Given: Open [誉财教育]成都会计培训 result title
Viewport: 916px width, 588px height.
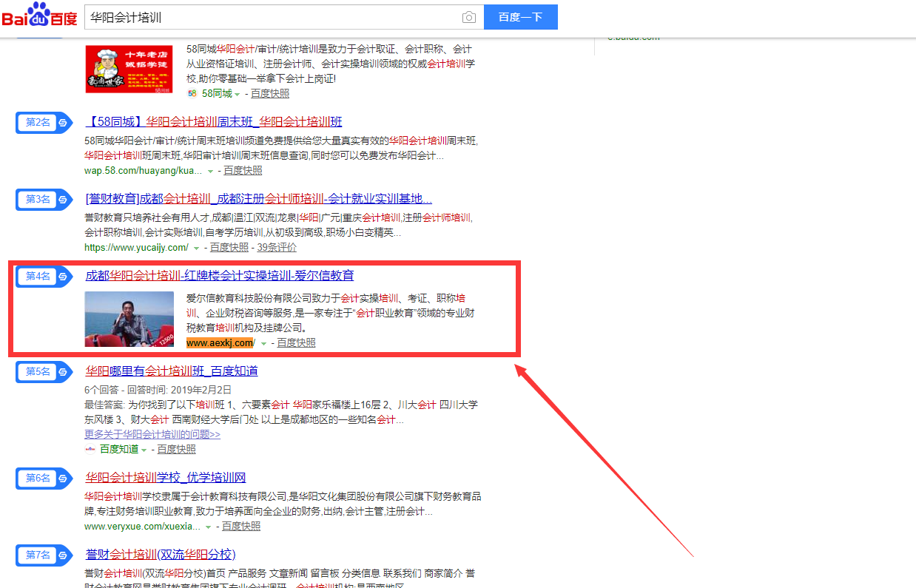Looking at the screenshot, I should pos(259,199).
